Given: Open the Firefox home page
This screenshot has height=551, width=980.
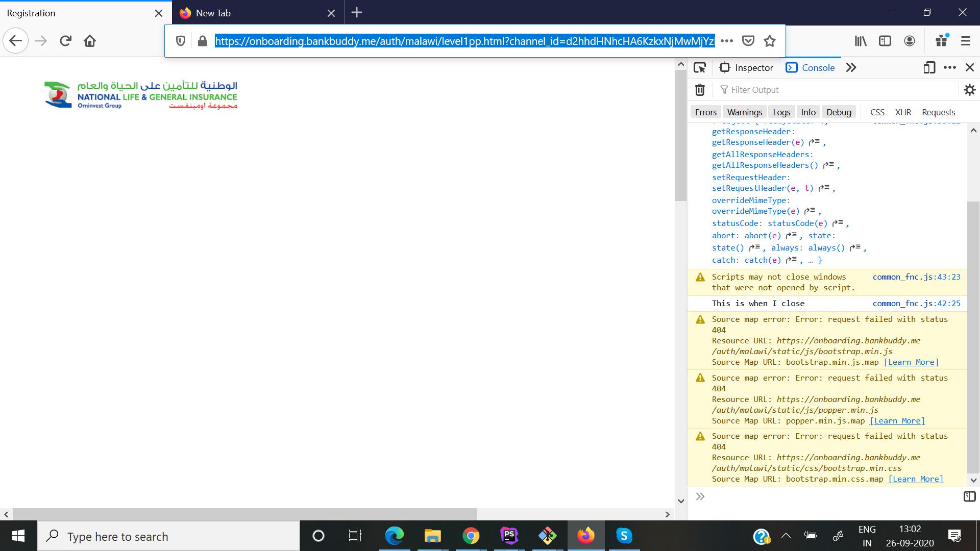Looking at the screenshot, I should pos(90,41).
